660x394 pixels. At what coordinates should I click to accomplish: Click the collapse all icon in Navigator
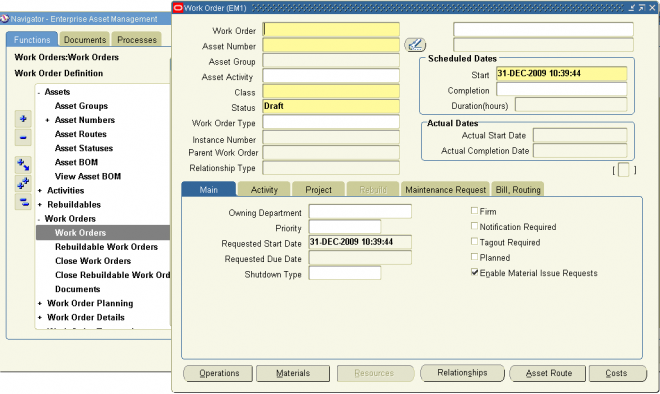pyautogui.click(x=23, y=202)
